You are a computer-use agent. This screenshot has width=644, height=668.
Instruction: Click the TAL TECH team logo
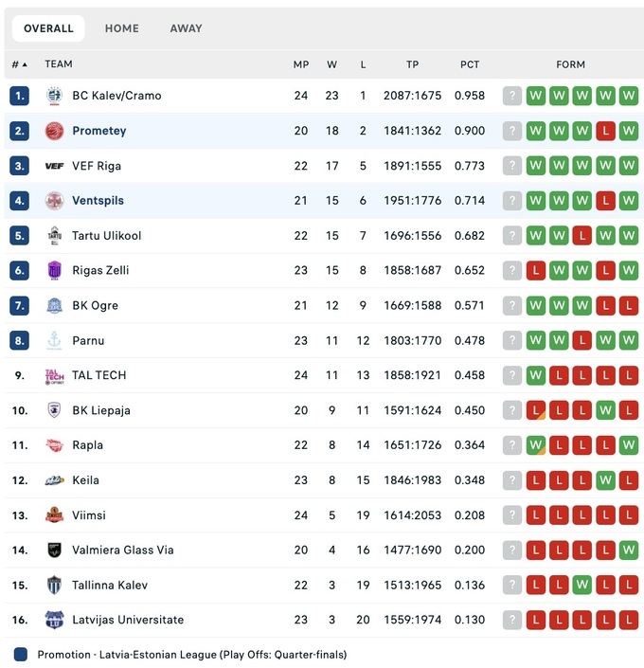pos(54,376)
